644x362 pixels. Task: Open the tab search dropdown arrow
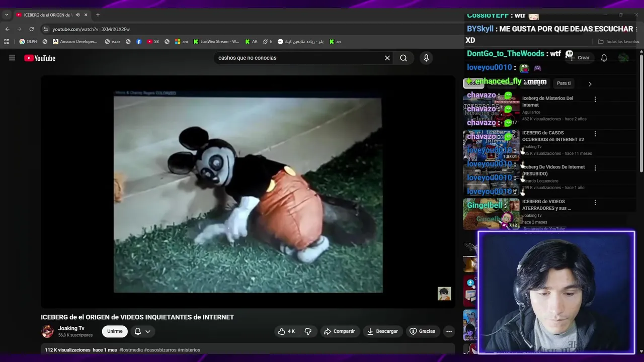(x=7, y=15)
